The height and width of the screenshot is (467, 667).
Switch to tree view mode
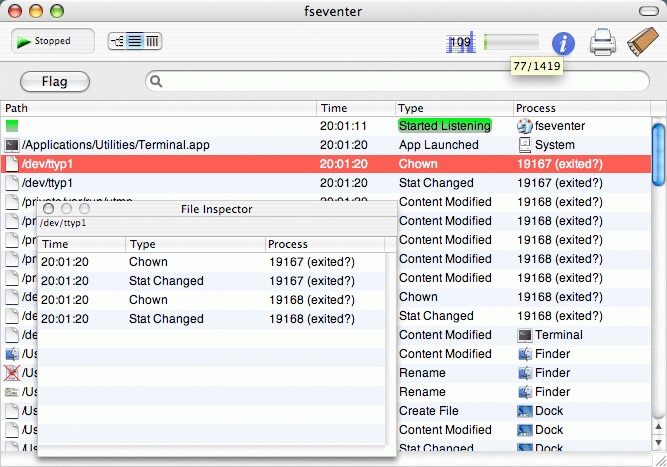(x=118, y=41)
